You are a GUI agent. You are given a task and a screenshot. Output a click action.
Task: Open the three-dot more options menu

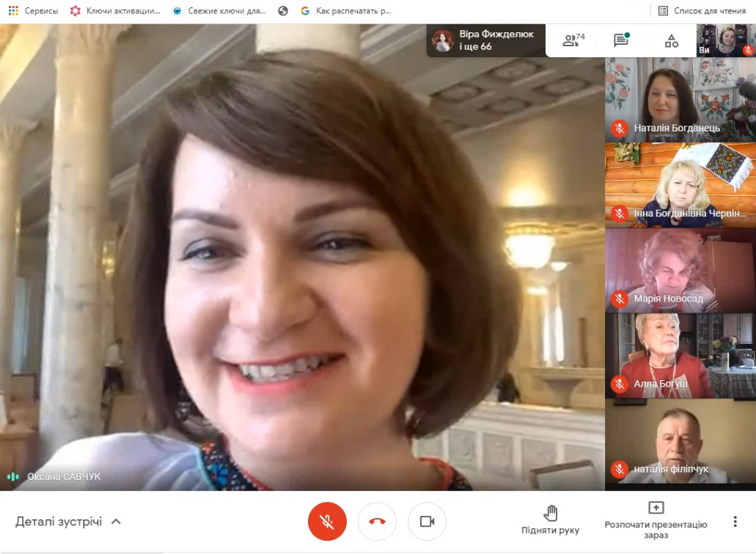point(735,521)
